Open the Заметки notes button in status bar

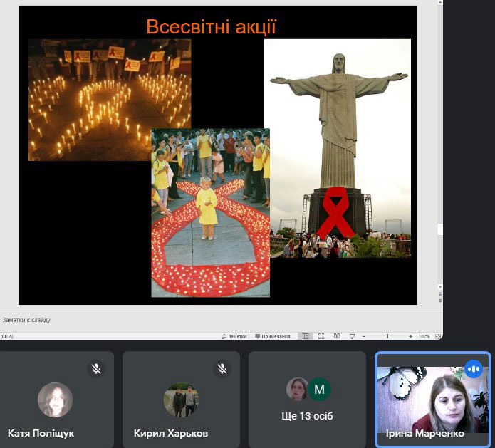click(x=234, y=337)
